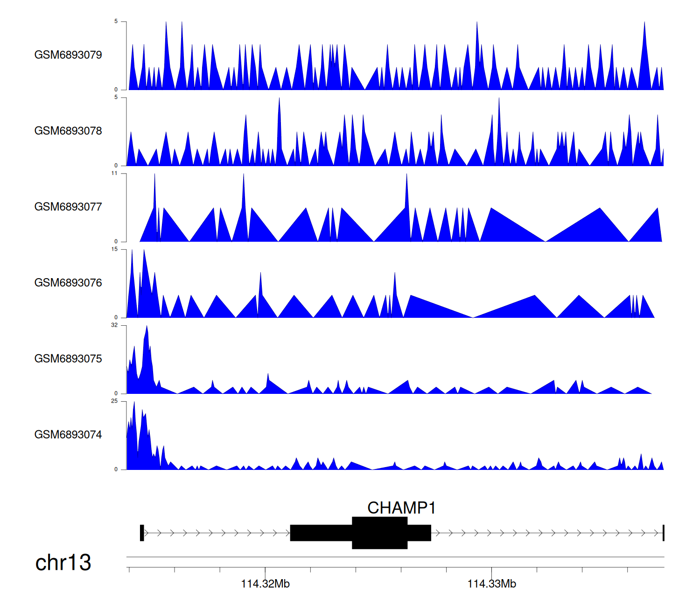Click the y-axis maximum label 32
The width and height of the screenshot is (700, 616).
tap(114, 325)
